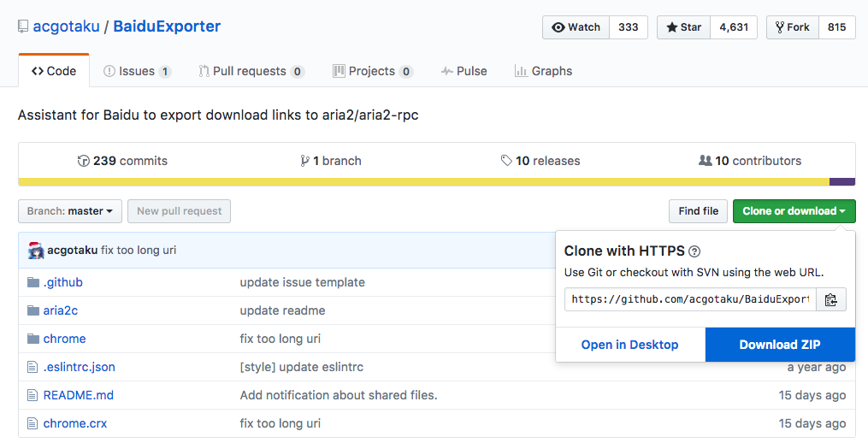View the 4,631 stargazers count
Image resolution: width=868 pixels, height=443 pixels.
[x=734, y=27]
